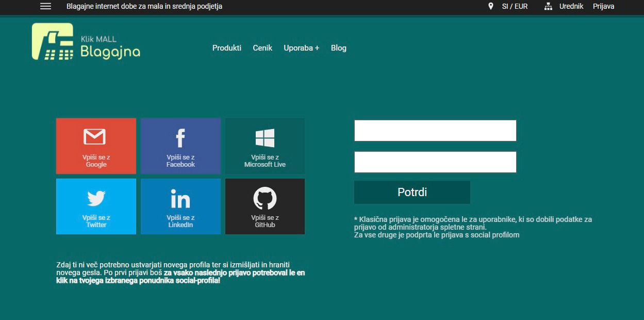This screenshot has width=644, height=320.
Task: Sign in with the Google tile
Action: coord(96,146)
